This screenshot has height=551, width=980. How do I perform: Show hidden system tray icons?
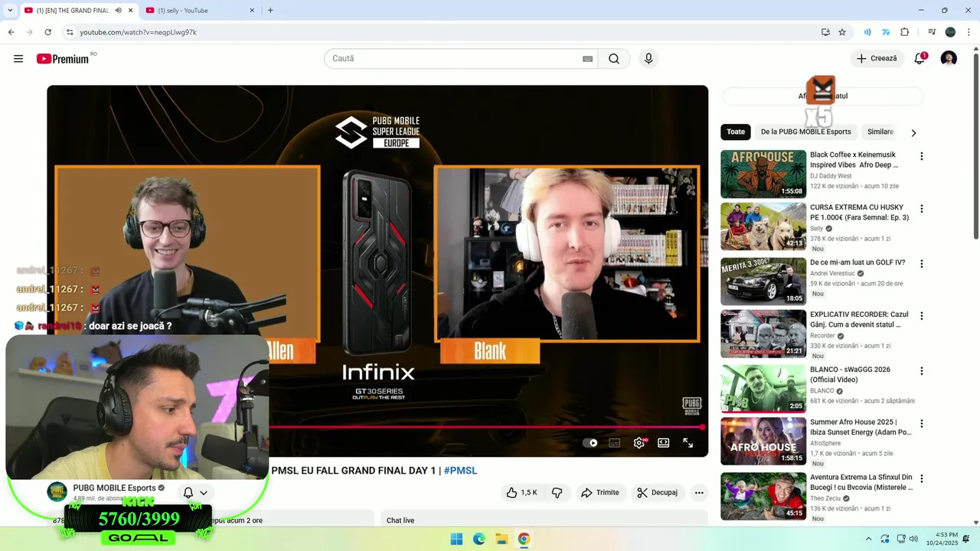coord(868,539)
